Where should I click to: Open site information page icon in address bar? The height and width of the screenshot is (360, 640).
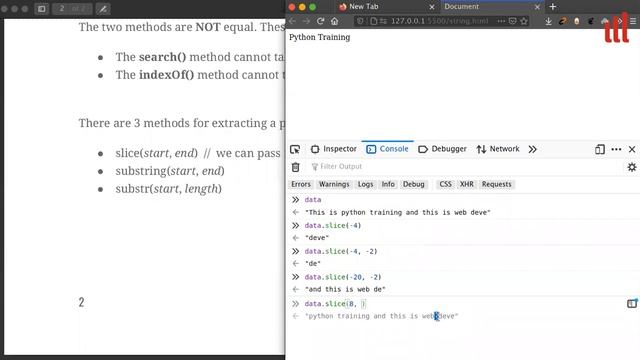373,21
